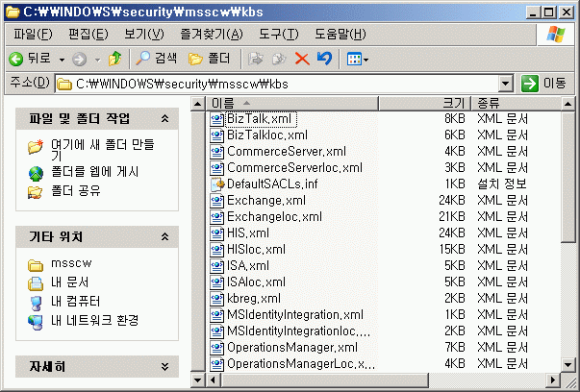Open the Forward history dropdown arrow
This screenshot has height=392, width=580.
tap(98, 60)
